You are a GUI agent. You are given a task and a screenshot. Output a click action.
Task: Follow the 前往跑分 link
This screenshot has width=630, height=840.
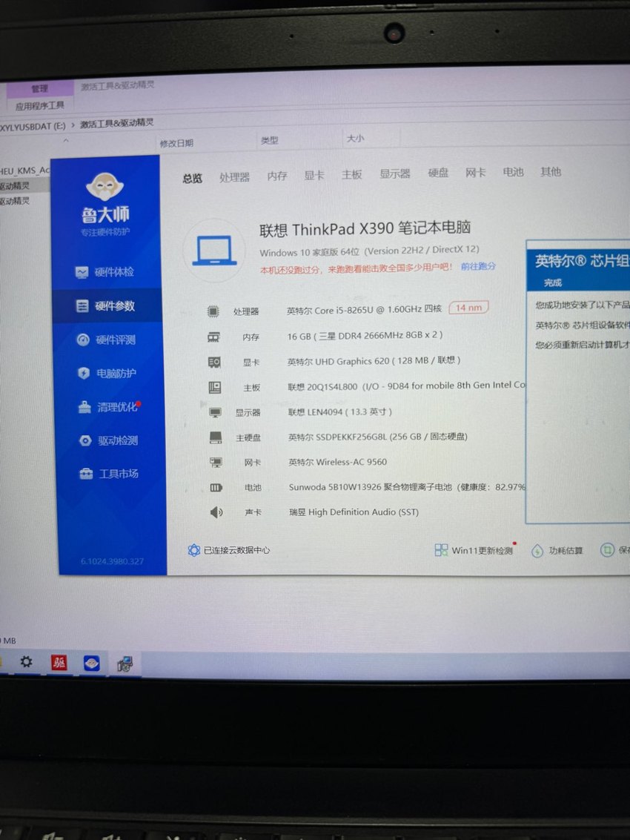coord(478,266)
